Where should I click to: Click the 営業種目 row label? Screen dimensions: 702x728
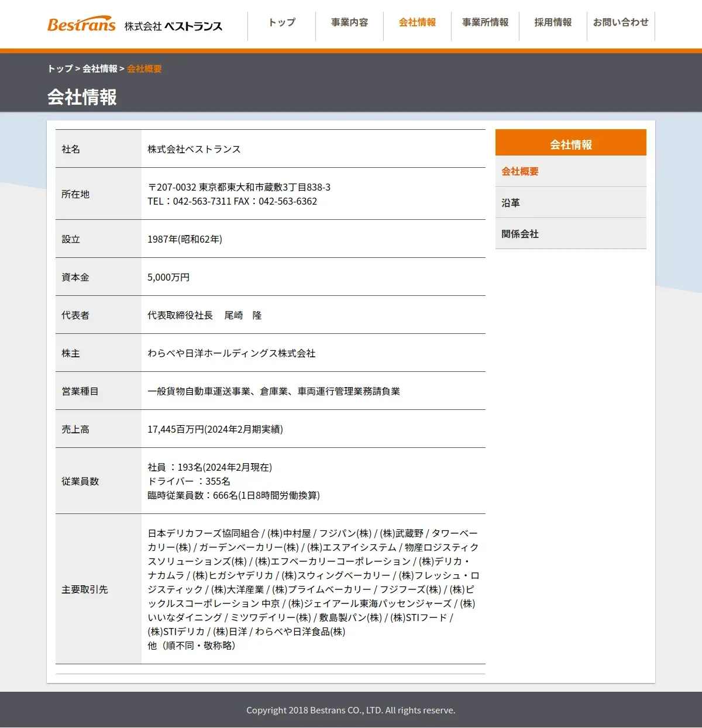[x=80, y=391]
